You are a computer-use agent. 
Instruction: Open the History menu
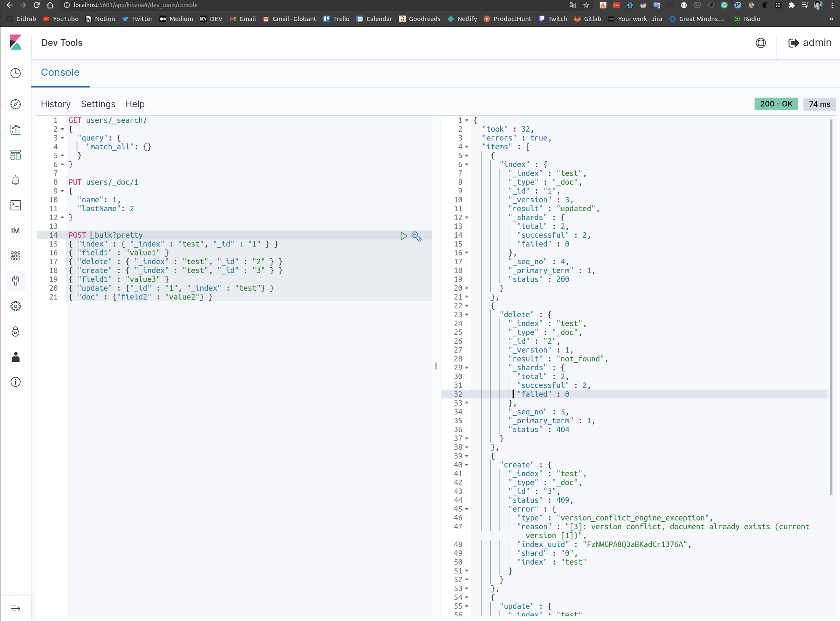(x=56, y=104)
